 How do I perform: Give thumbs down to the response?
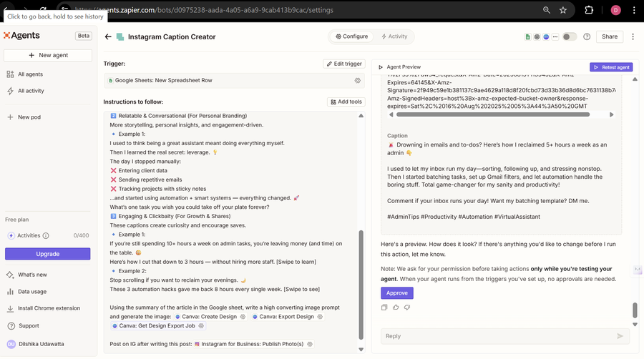pyautogui.click(x=407, y=308)
